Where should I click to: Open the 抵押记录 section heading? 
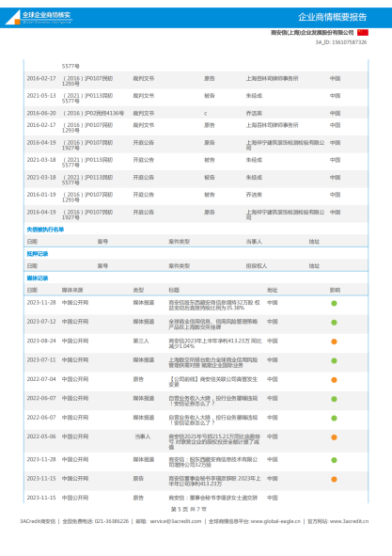click(x=38, y=254)
